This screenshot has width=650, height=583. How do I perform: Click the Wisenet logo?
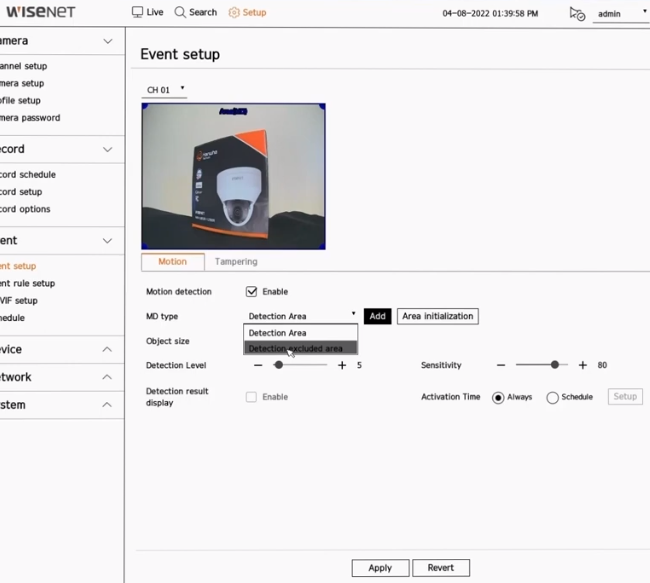tap(41, 12)
